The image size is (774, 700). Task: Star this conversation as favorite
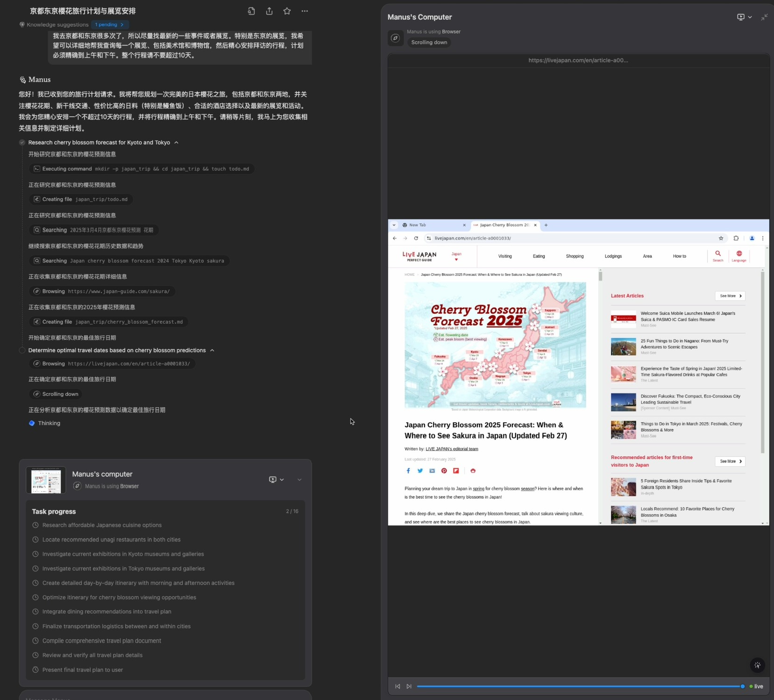click(x=287, y=11)
